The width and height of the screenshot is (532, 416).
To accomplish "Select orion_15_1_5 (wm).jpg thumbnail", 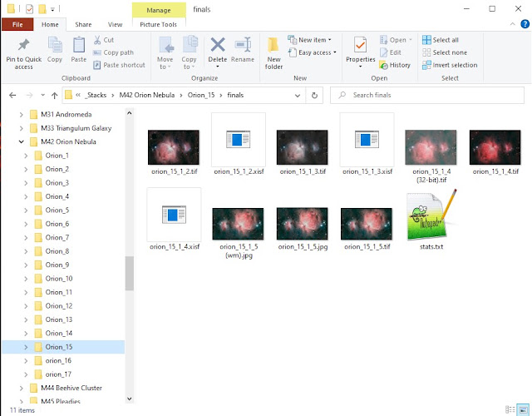I will [x=239, y=224].
